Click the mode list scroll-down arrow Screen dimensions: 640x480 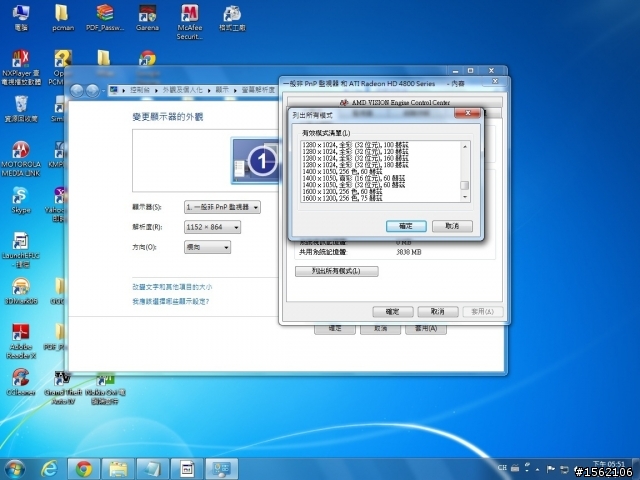pyautogui.click(x=464, y=197)
